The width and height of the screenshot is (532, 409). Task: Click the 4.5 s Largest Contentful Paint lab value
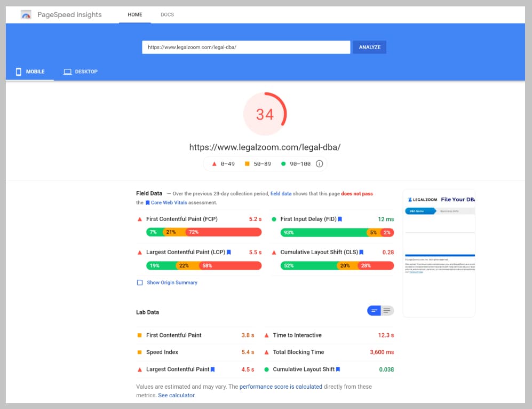point(248,369)
